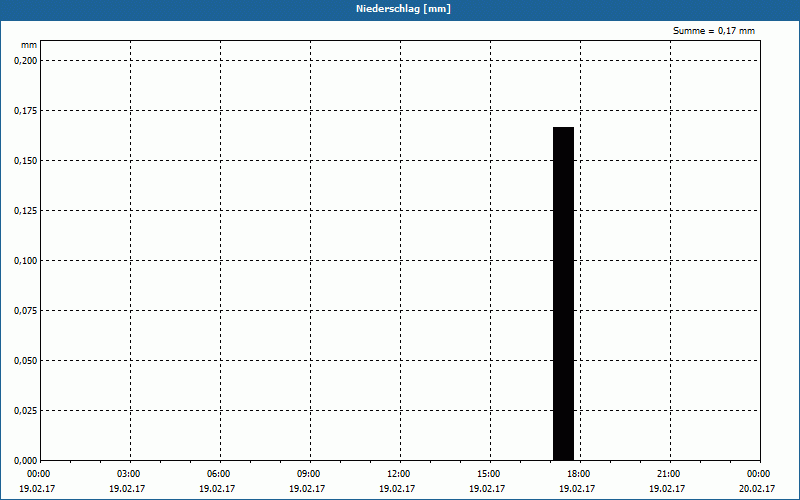Screen dimensions: 800x500
Task: Click the "mm" unit label on the y-axis
Action: (29, 45)
